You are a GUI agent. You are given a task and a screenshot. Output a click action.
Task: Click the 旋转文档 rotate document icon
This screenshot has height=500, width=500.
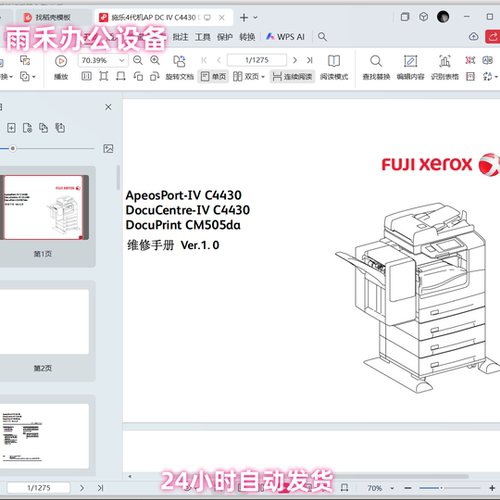coord(179,61)
